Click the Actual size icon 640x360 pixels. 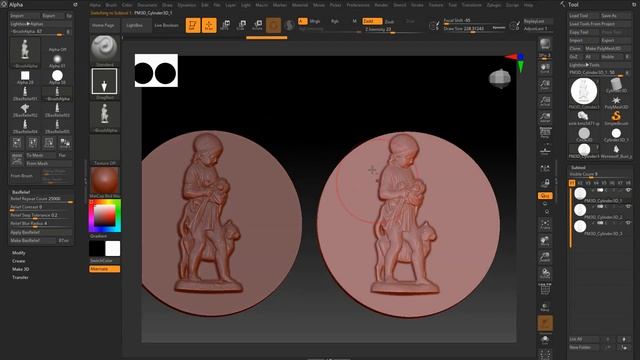545,101
